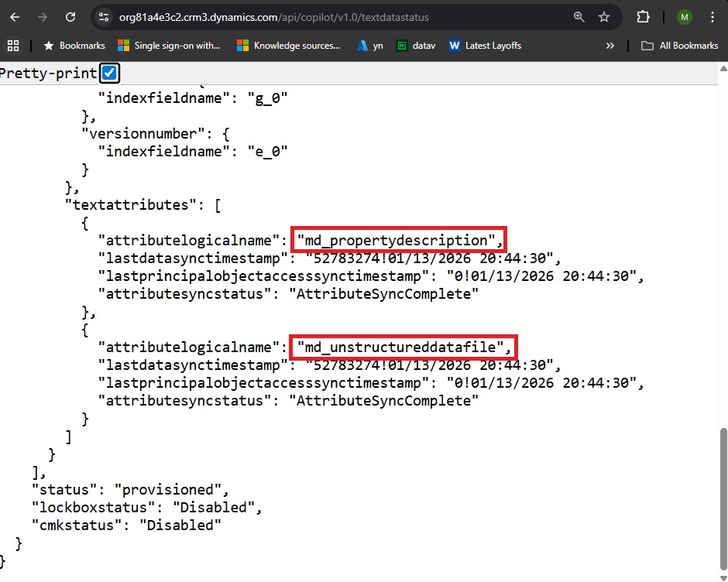Click the vertical scrollbar thumb

pos(723,495)
